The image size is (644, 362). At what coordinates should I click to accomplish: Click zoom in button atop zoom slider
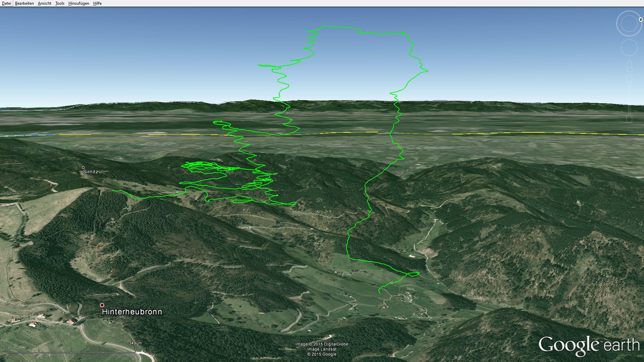[x=629, y=78]
